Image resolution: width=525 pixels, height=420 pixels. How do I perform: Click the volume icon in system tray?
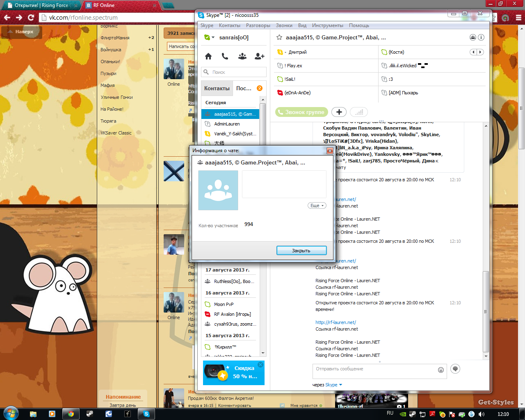(x=481, y=414)
